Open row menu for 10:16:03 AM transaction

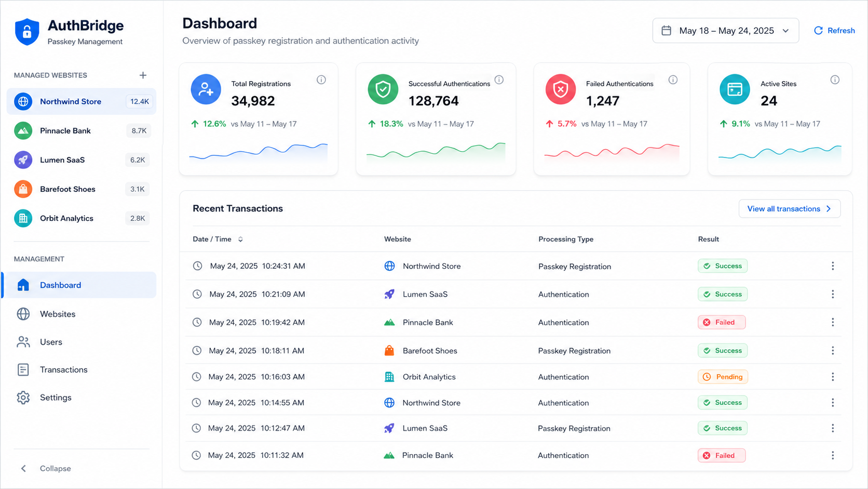833,377
